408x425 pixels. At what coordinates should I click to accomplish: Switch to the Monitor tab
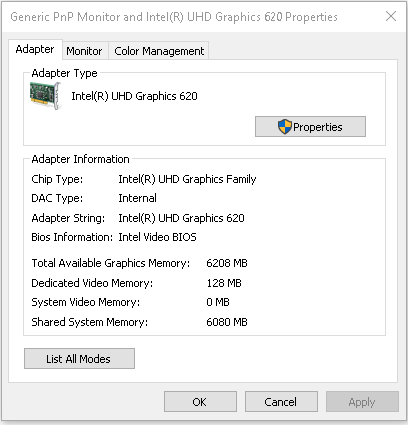pyautogui.click(x=84, y=51)
